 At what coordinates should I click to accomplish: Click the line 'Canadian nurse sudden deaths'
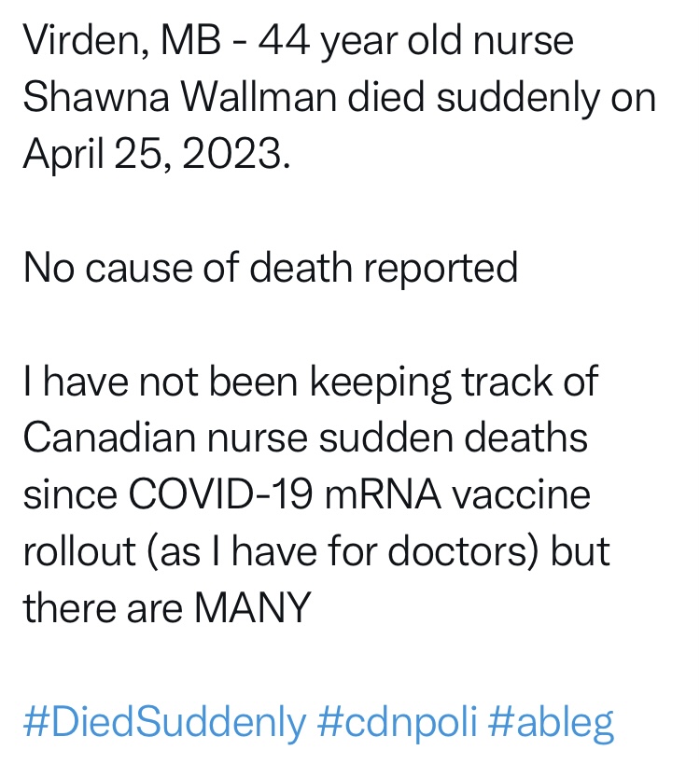[305, 438]
